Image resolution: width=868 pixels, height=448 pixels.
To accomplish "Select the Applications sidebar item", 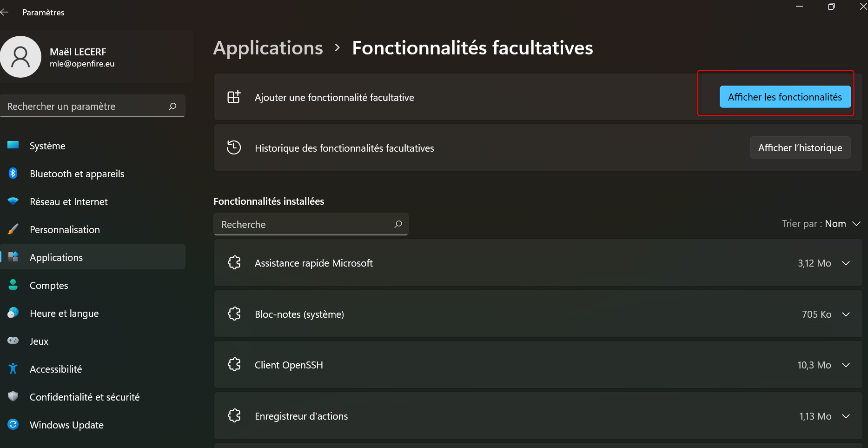I will coord(93,257).
